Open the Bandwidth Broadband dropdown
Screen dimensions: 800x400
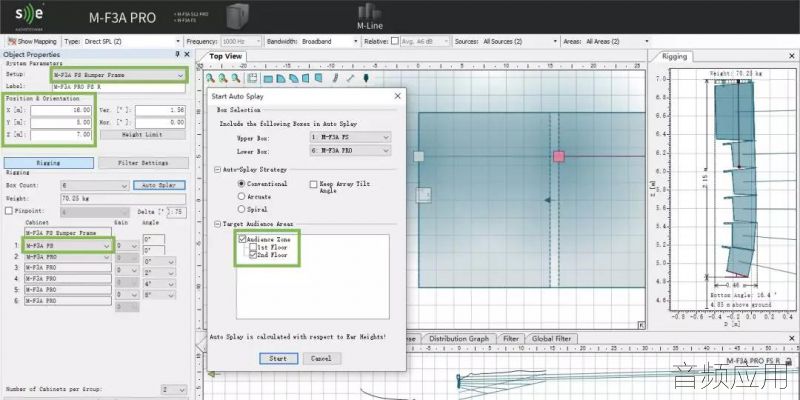pyautogui.click(x=329, y=41)
